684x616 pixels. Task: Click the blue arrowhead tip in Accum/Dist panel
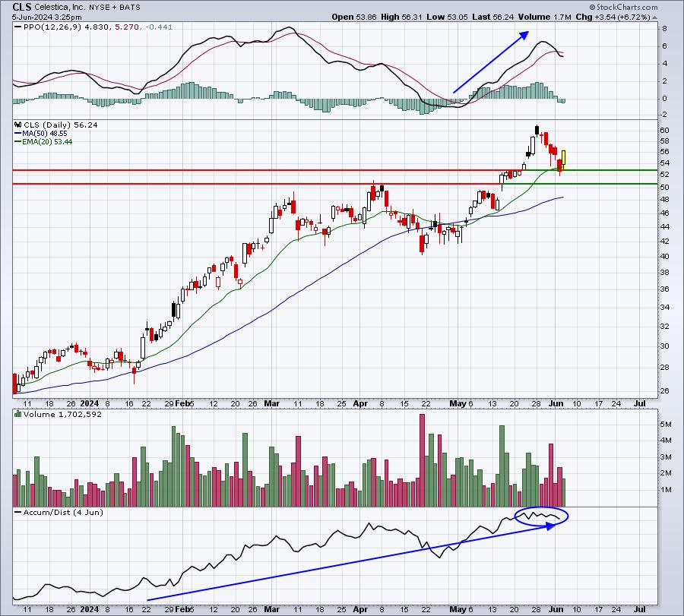click(x=551, y=526)
